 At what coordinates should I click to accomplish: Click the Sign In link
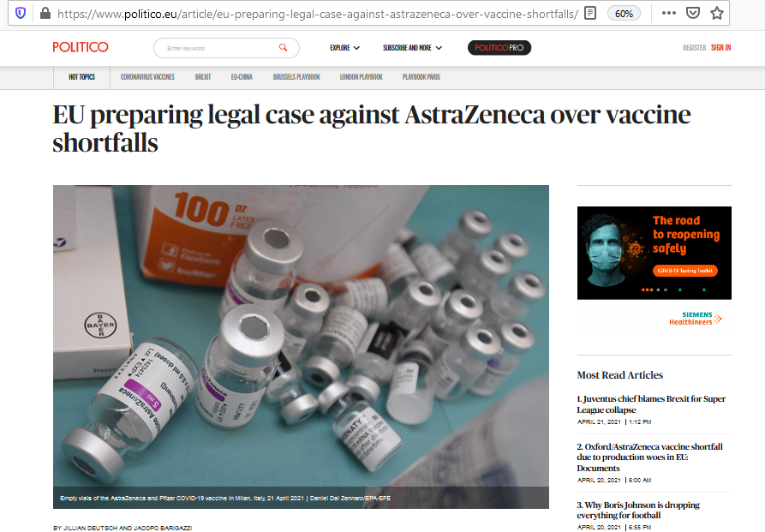(720, 47)
